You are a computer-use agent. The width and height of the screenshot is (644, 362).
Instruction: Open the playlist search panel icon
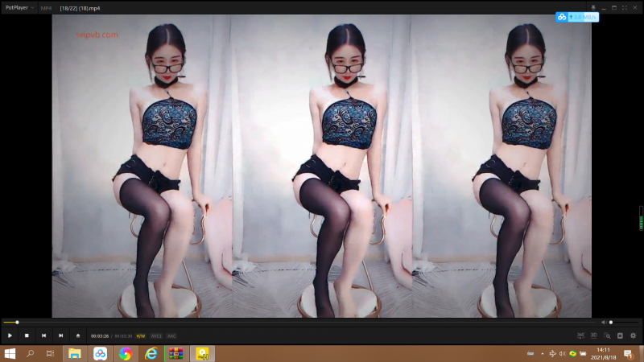pos(607,335)
